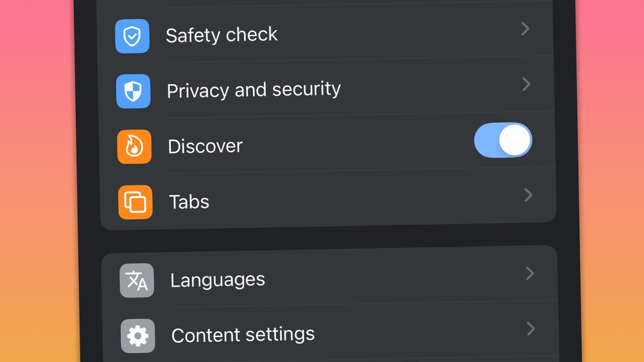Open the Safety check menu entry text
Image resolution: width=644 pixels, height=362 pixels.
221,35
